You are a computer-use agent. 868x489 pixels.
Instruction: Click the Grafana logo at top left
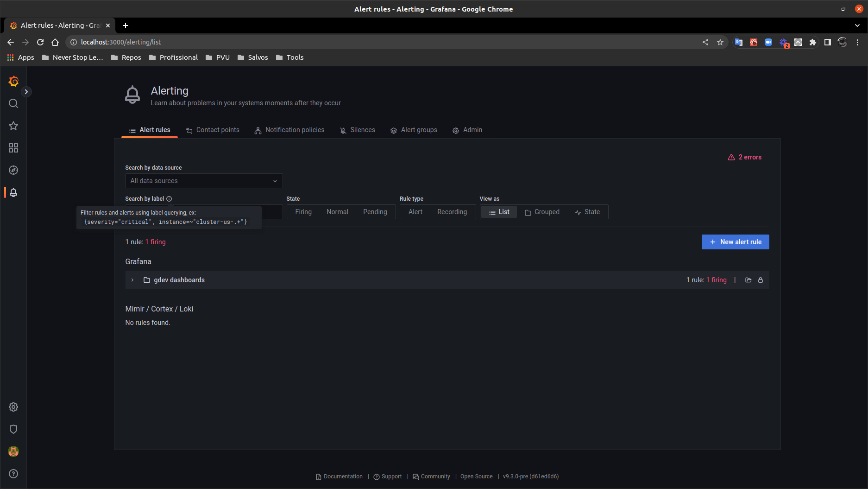point(13,81)
